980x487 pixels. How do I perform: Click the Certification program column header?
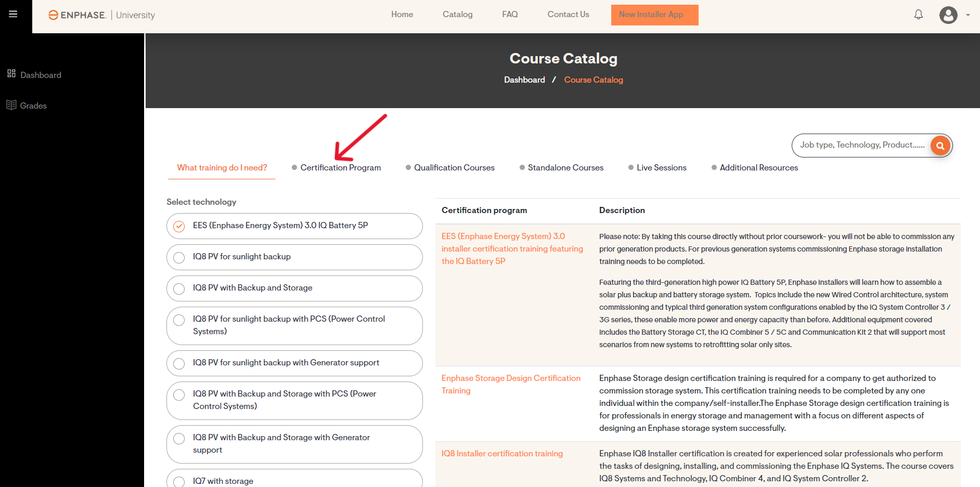tap(484, 210)
